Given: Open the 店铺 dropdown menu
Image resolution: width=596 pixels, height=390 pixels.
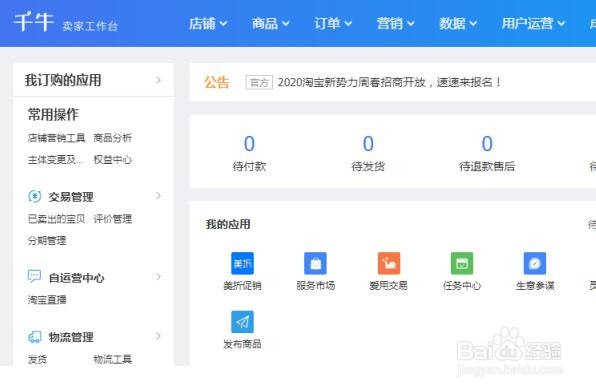Looking at the screenshot, I should pyautogui.click(x=208, y=24).
